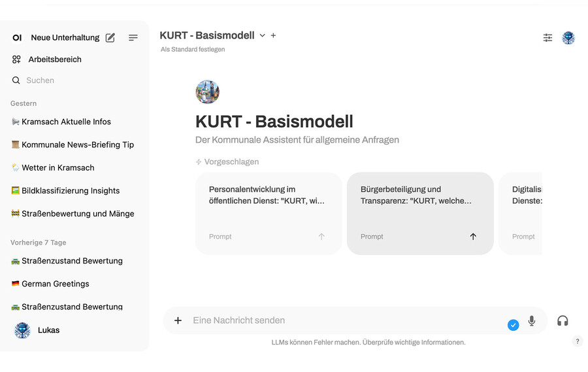The image size is (588, 372).
Task: Click the Vorgeschlagen lightning label
Action: (x=227, y=161)
